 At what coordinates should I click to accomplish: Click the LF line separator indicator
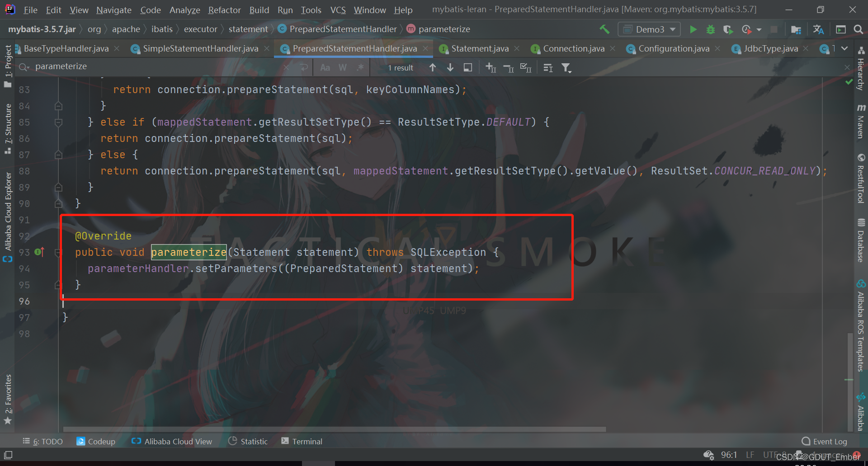[750, 455]
